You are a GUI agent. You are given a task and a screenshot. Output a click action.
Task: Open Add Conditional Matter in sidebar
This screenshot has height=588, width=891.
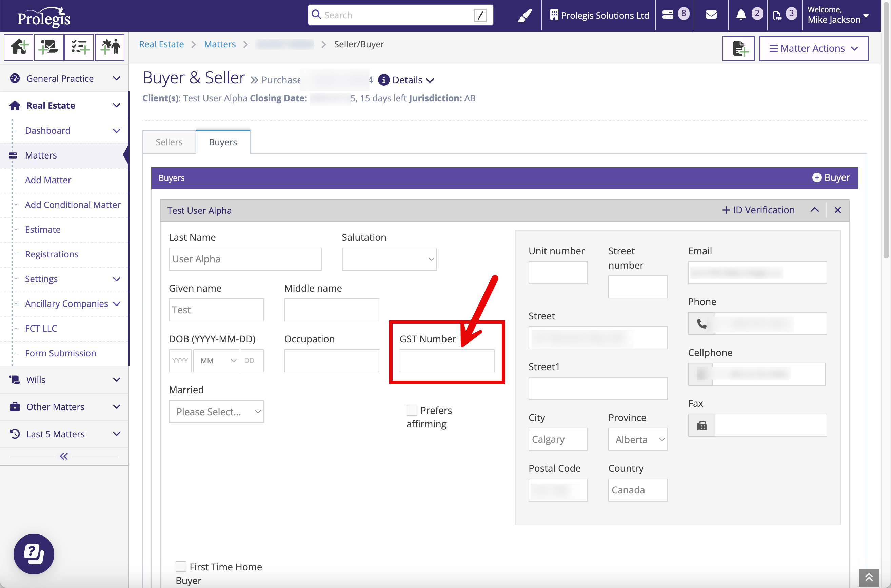click(73, 205)
